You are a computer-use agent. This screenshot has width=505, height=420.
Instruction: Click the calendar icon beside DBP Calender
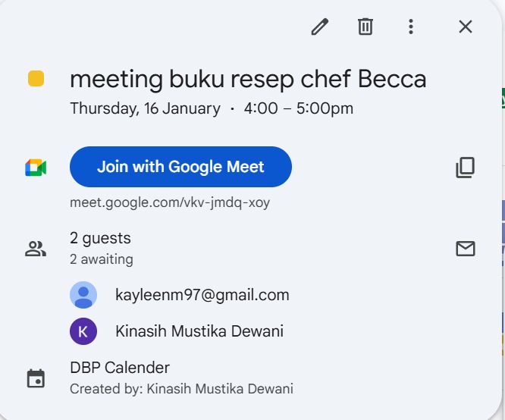(36, 378)
